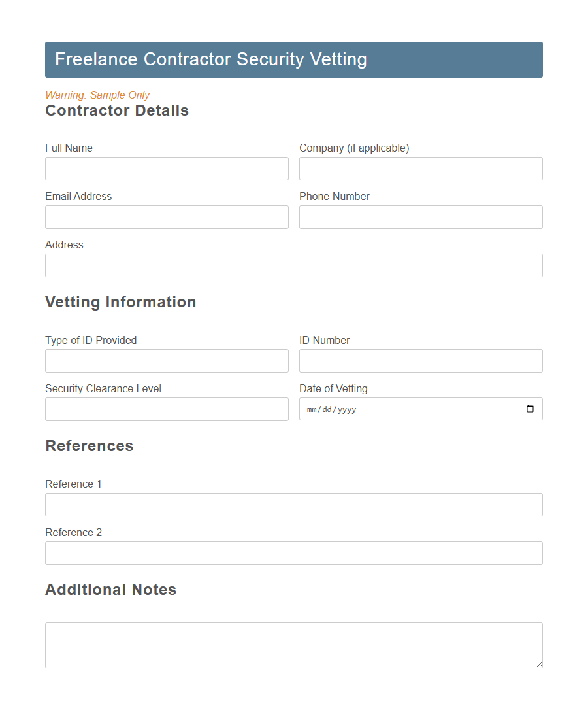
Task: Click the Company (if applicable) input field
Action: point(420,169)
